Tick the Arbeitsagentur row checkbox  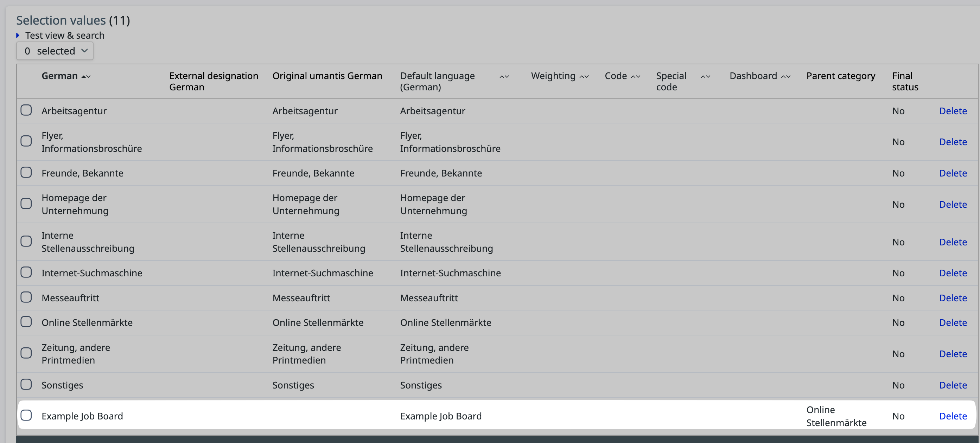26,110
